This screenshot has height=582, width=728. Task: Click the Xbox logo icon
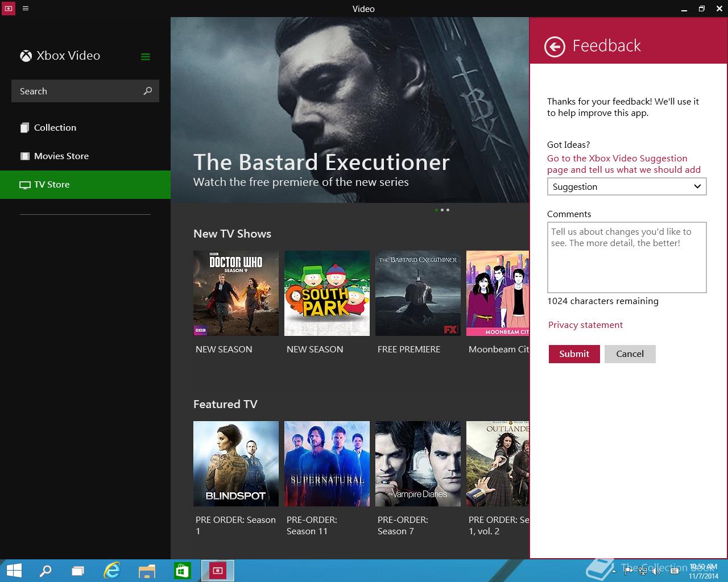coord(26,56)
